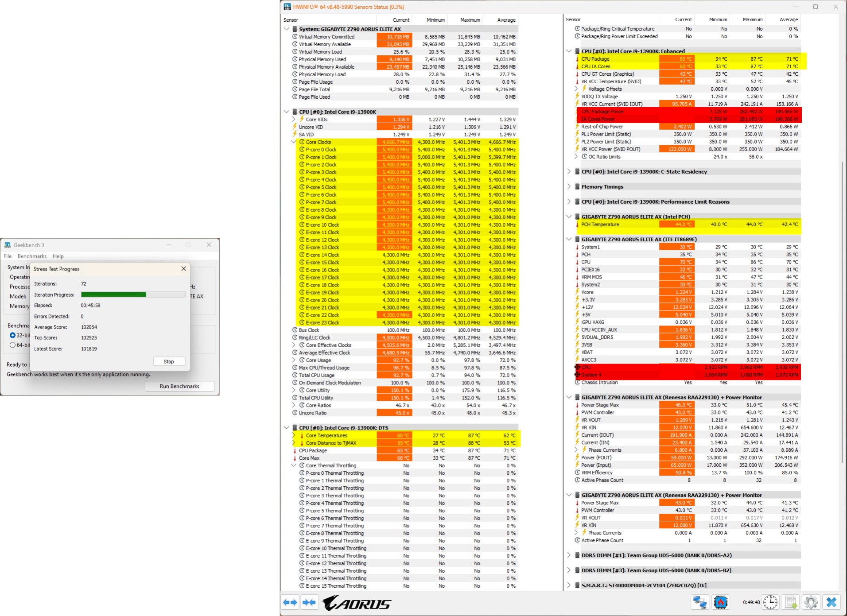Click the lightning icon beside Vcore row
Image resolution: width=847 pixels, height=616 pixels.
pos(577,292)
